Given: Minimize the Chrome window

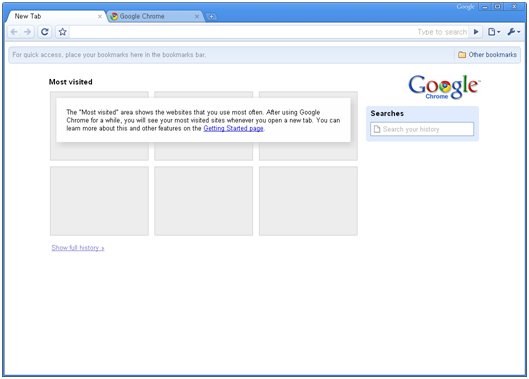Looking at the screenshot, I should [485, 7].
